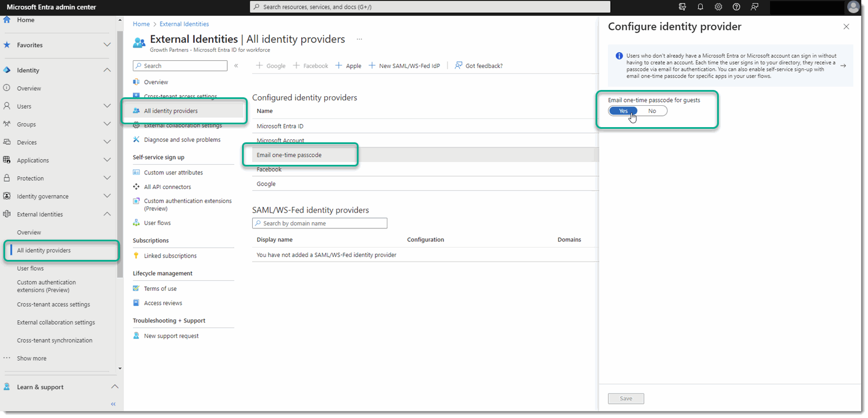Open the directories and subscriptions filter icon
The width and height of the screenshot is (868, 418).
(683, 7)
